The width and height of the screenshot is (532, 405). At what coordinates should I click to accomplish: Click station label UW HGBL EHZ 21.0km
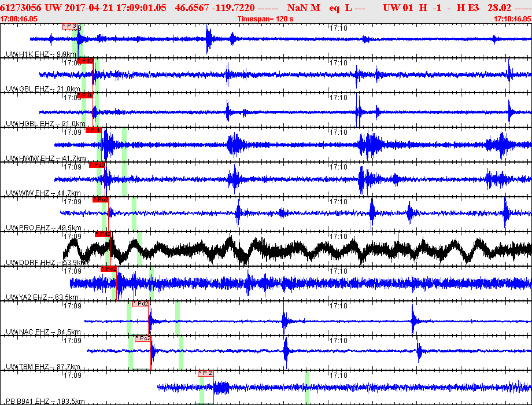pyautogui.click(x=46, y=124)
